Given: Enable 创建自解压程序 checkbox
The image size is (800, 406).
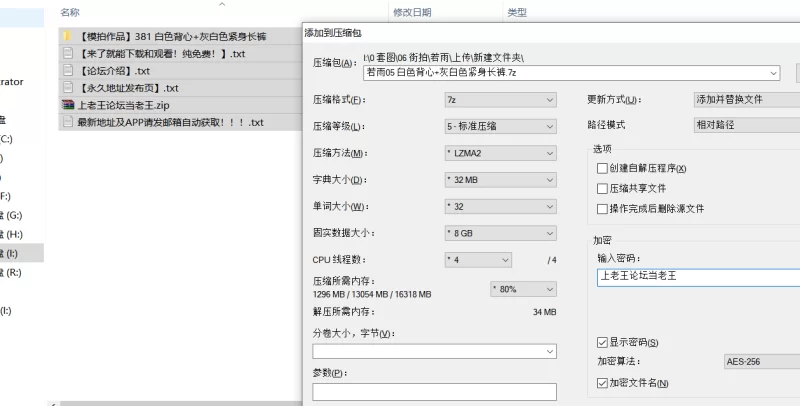Looking at the screenshot, I should point(602,168).
